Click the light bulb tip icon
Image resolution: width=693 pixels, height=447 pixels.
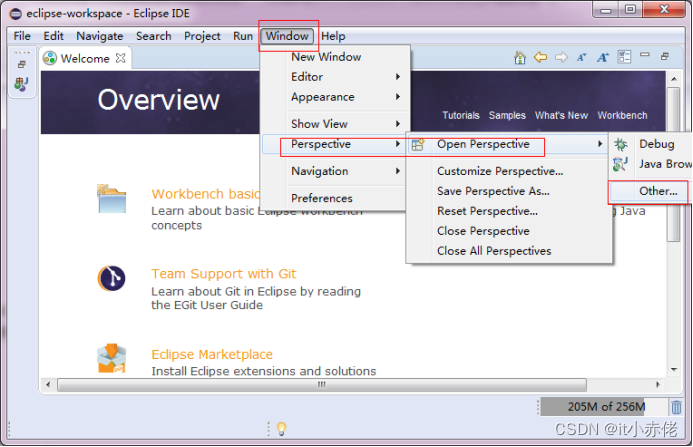point(281,428)
